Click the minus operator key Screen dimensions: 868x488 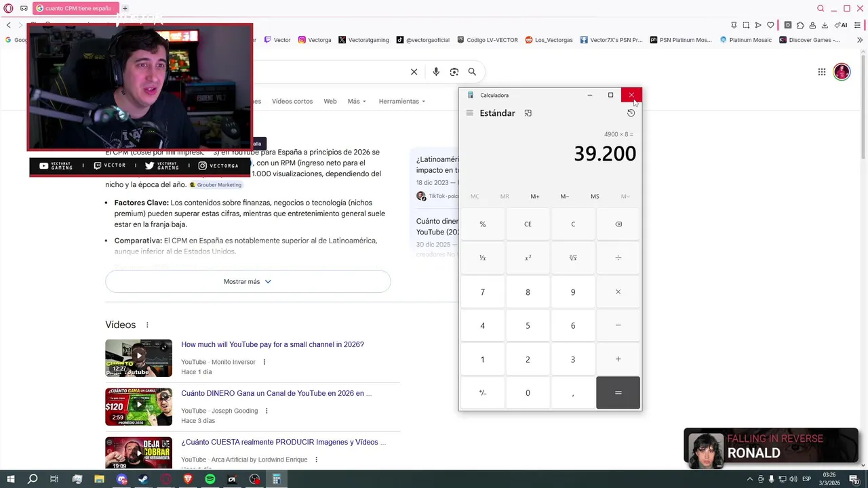coord(618,325)
